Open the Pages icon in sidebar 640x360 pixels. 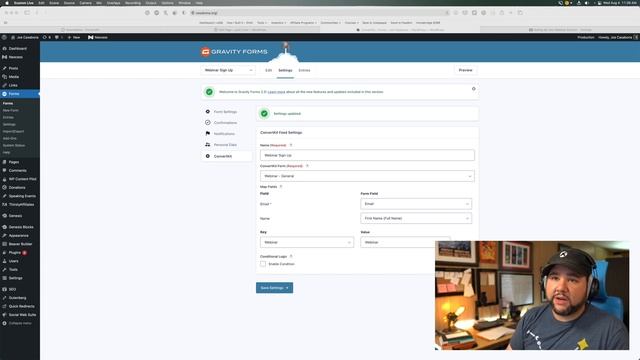(x=4, y=162)
